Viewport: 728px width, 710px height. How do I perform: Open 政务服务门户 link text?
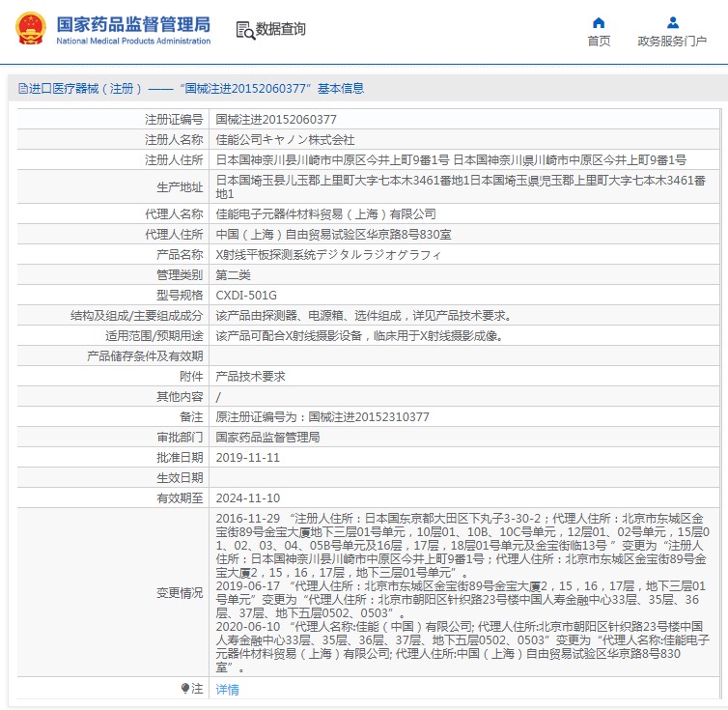[x=672, y=42]
